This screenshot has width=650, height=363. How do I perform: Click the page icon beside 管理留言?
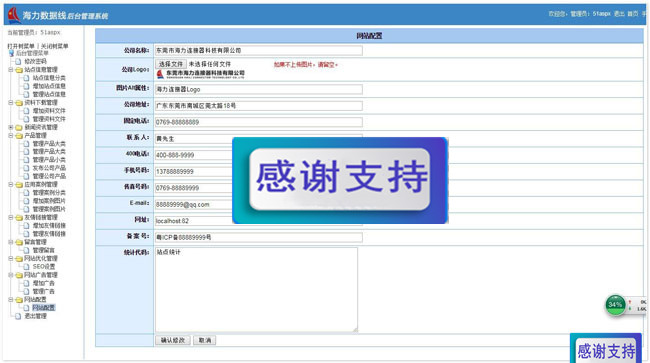[27, 250]
